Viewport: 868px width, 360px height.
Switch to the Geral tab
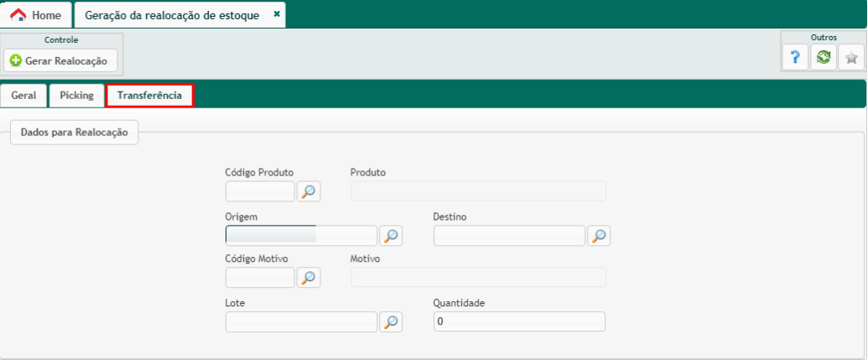pos(23,96)
